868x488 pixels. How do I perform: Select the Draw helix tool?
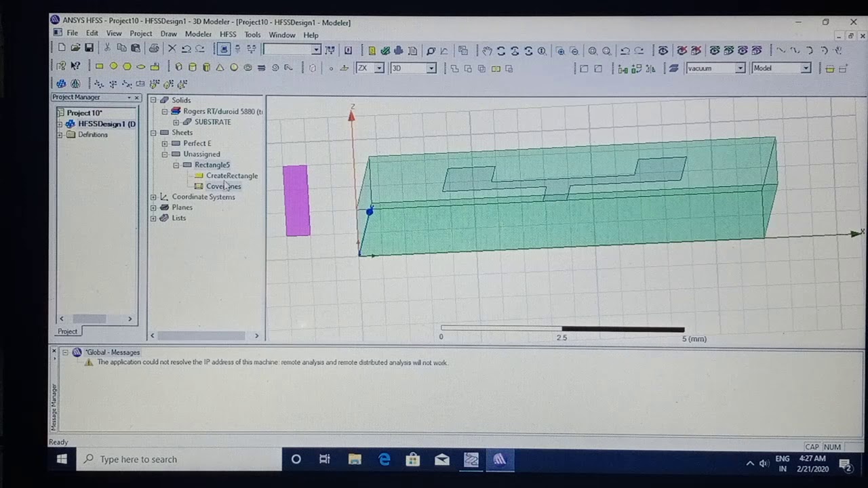[261, 67]
